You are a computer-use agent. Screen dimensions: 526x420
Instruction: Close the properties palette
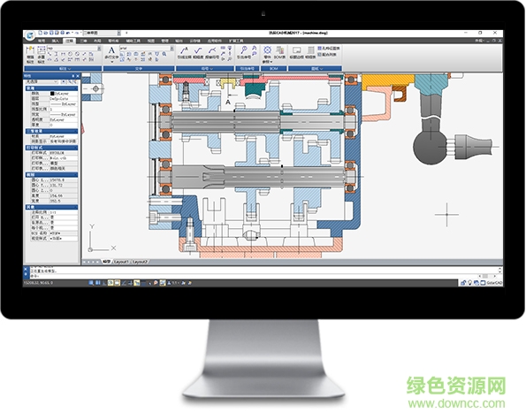coord(78,76)
